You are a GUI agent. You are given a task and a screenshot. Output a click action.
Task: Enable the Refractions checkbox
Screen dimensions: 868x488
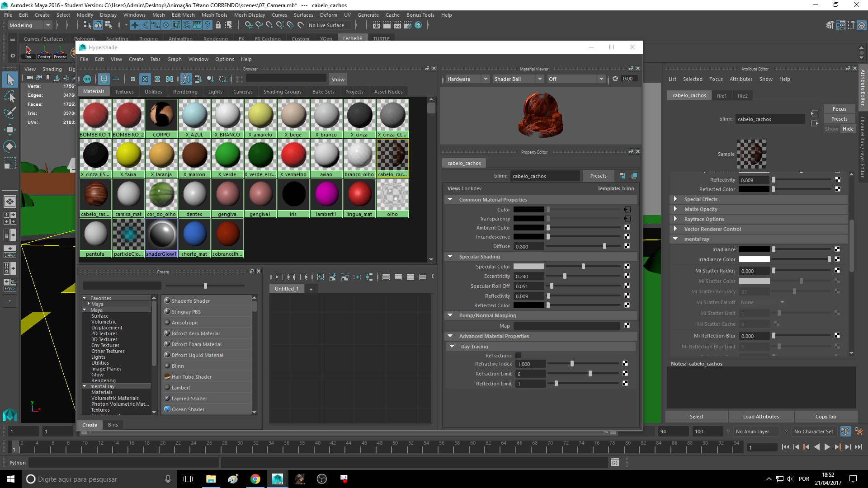coord(518,356)
